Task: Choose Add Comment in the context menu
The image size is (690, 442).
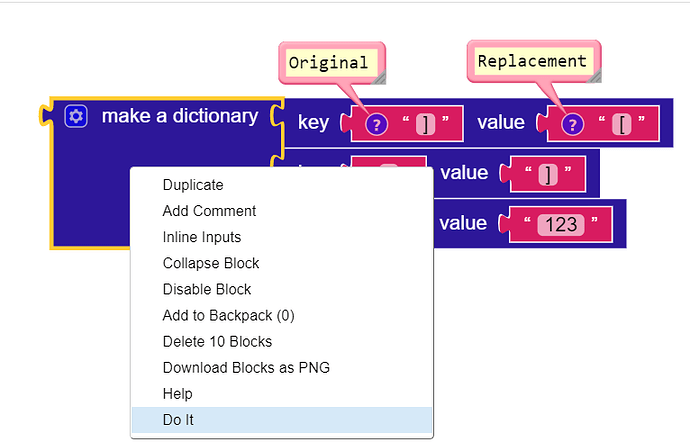Action: (x=209, y=211)
